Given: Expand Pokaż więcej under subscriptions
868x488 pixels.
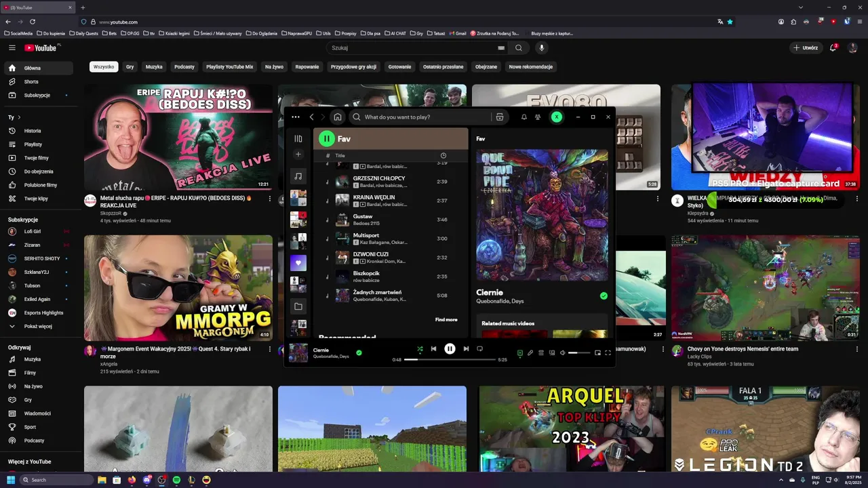Looking at the screenshot, I should coord(38,326).
